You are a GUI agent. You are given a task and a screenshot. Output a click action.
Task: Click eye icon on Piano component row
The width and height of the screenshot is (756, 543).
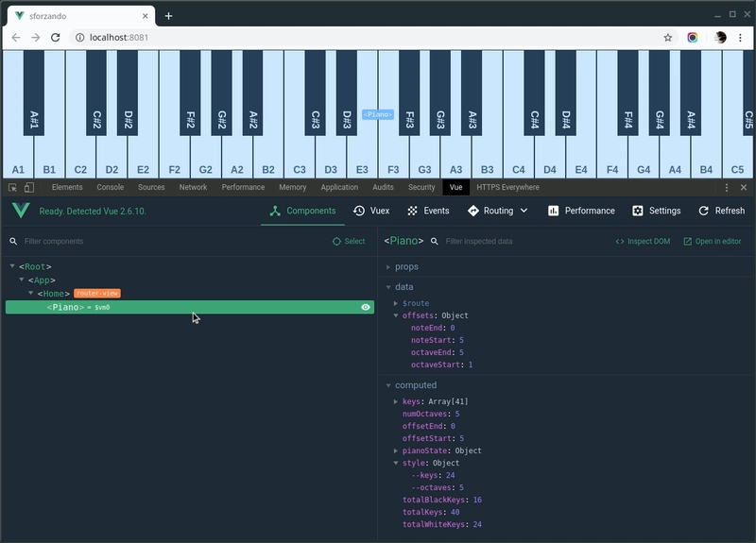point(365,307)
